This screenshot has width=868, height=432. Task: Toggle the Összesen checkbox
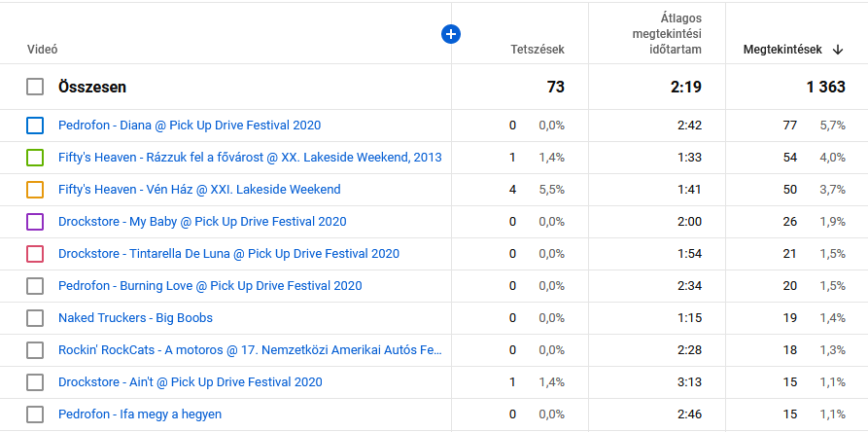pos(35,88)
